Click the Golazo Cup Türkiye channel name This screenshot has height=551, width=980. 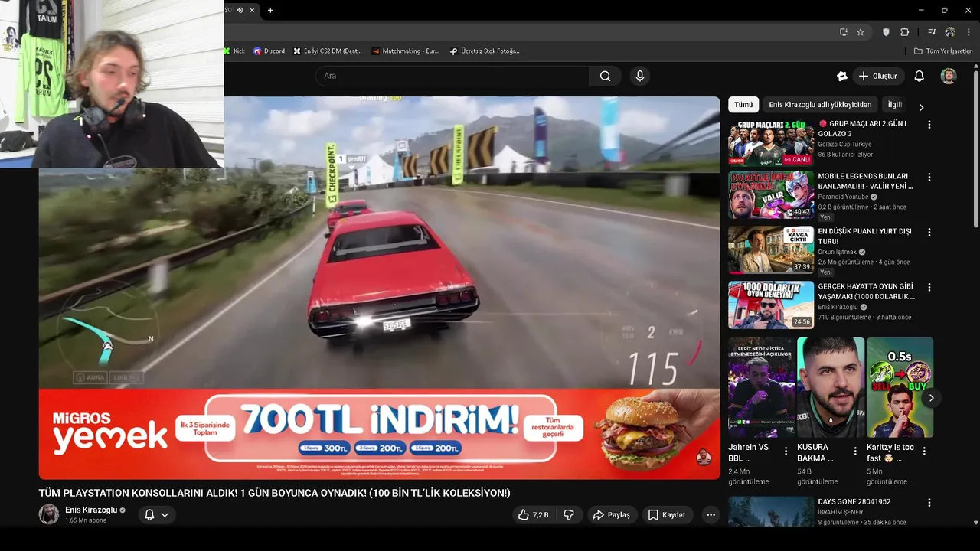[844, 144]
